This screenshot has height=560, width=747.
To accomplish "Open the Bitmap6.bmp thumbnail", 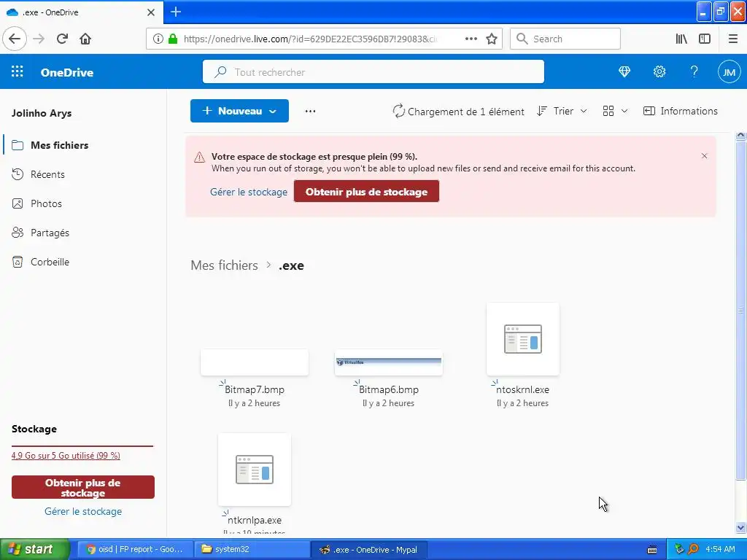I will (x=388, y=362).
